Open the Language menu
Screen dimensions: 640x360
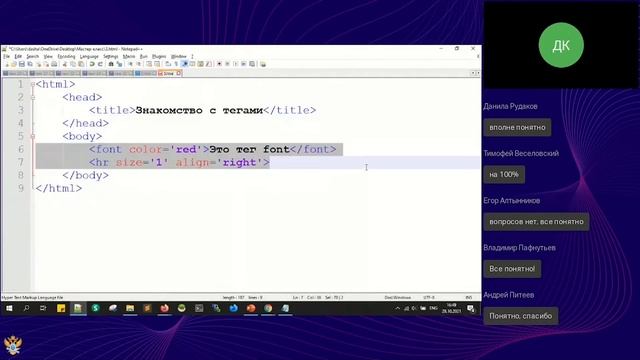coord(89,56)
